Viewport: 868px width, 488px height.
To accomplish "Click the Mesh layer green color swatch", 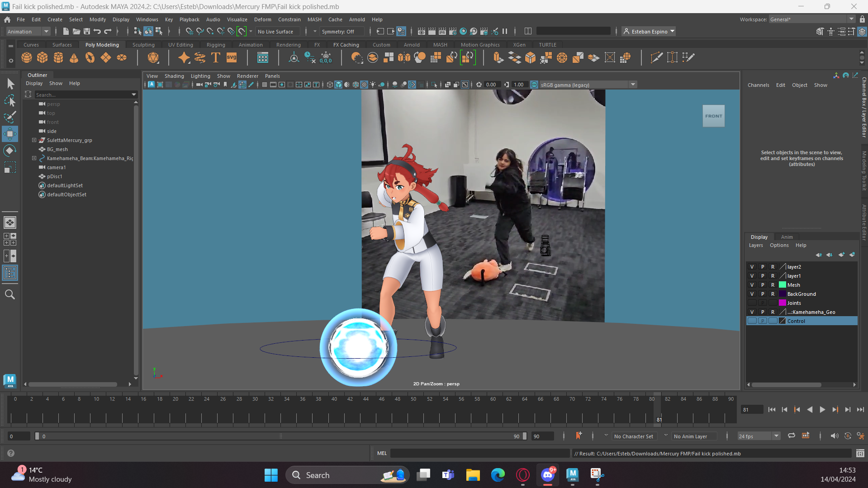I will pos(782,285).
